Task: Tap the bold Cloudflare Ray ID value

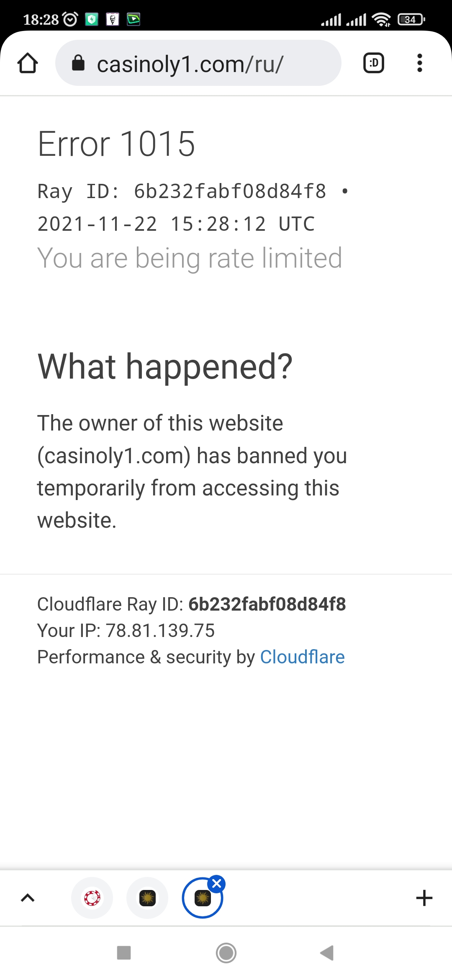Action: click(x=267, y=604)
